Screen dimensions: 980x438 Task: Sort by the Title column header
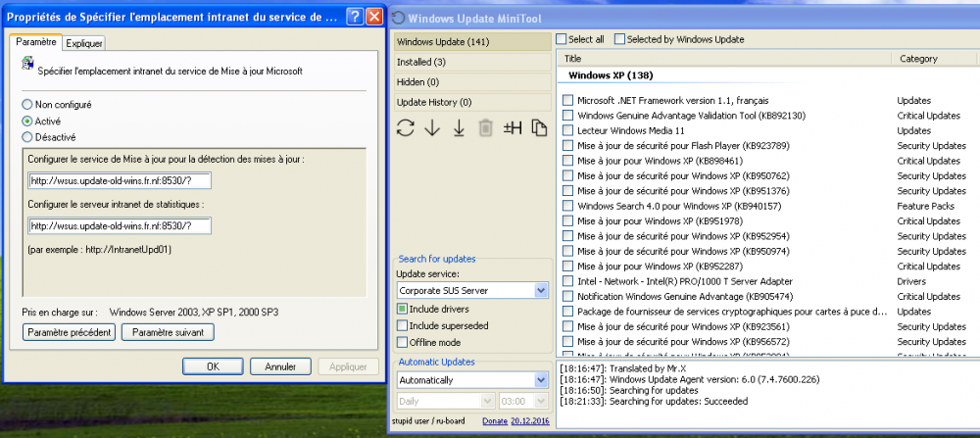[724, 59]
